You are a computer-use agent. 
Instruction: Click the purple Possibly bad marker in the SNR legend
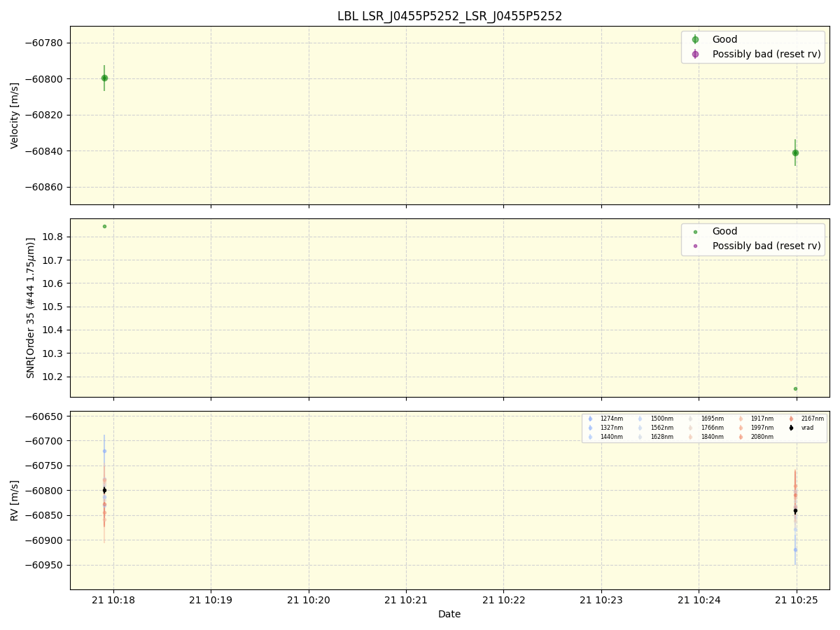click(695, 246)
